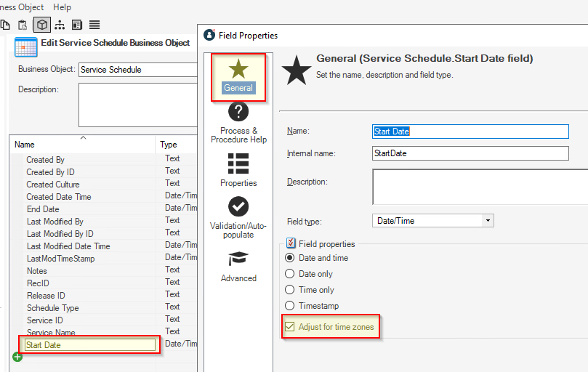Open the Properties list icon section

[x=238, y=163]
